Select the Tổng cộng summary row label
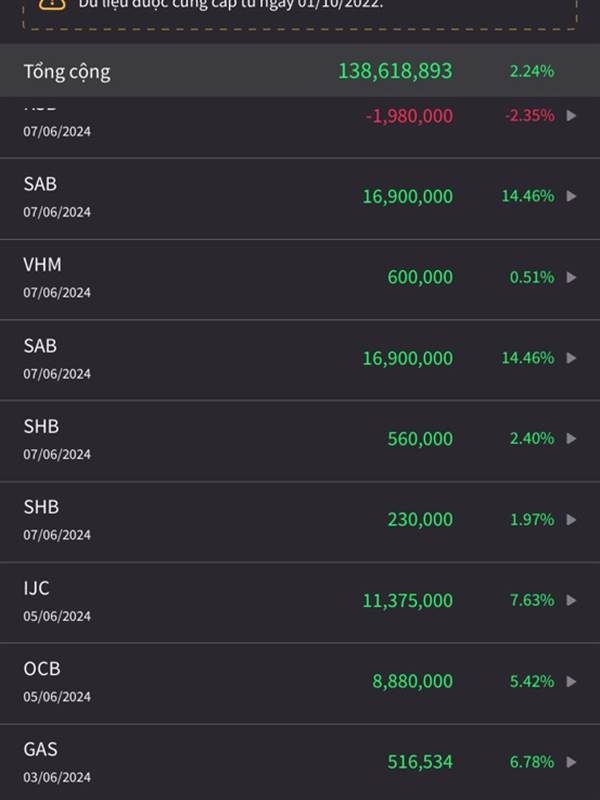Viewport: 600px width, 800px height. click(67, 72)
